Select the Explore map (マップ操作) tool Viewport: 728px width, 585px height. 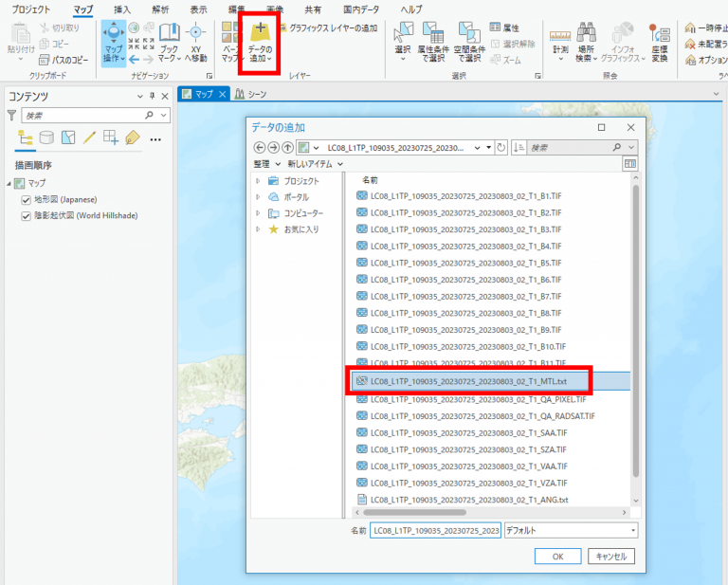click(114, 43)
